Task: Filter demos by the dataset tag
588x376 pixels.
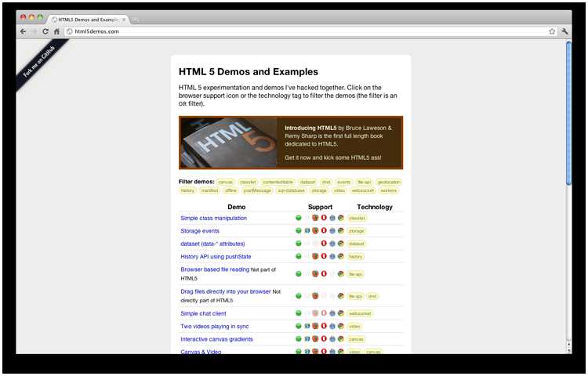Action: click(308, 182)
